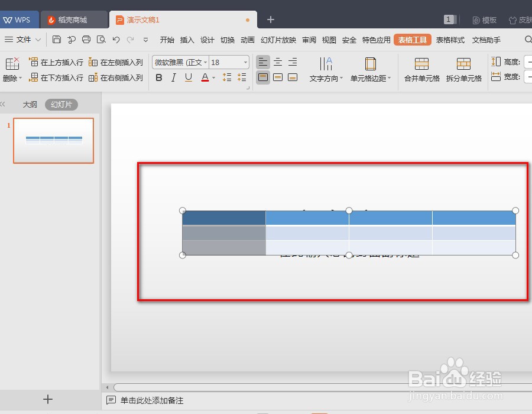
Task: Switch to 大纲 outline view
Action: [x=30, y=105]
